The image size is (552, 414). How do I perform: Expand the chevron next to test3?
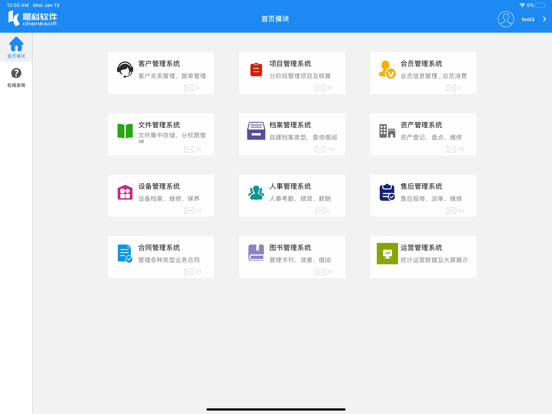click(544, 19)
